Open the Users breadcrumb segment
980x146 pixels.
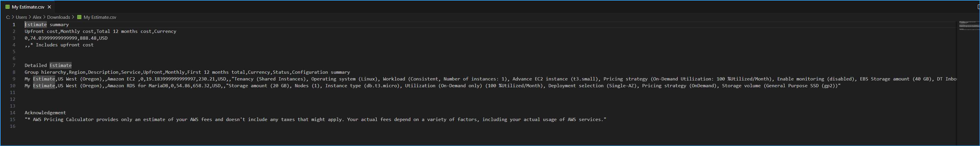(21, 17)
